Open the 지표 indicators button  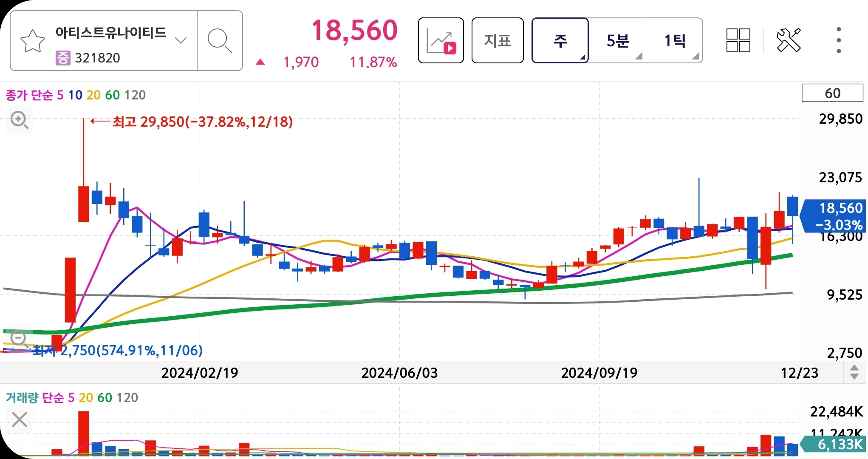[x=498, y=41]
